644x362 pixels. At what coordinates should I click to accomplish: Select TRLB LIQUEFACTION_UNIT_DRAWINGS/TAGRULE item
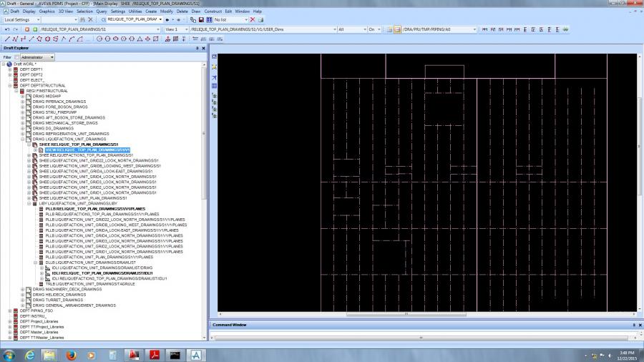90,284
